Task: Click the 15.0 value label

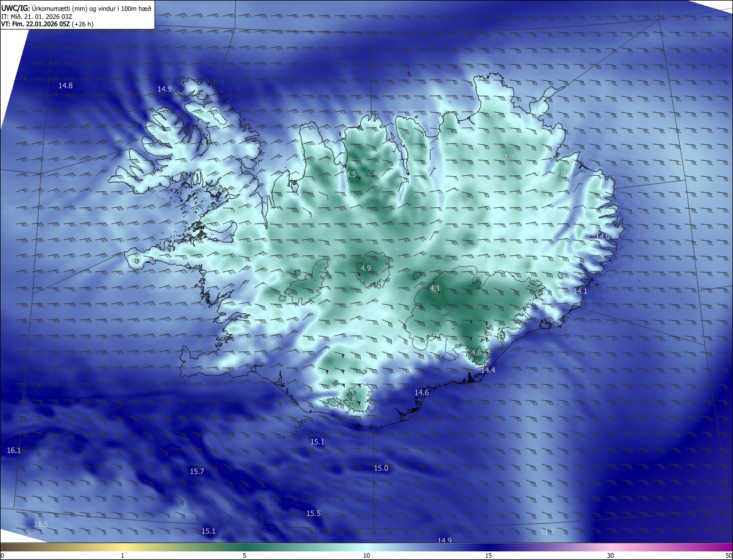Action: point(381,468)
